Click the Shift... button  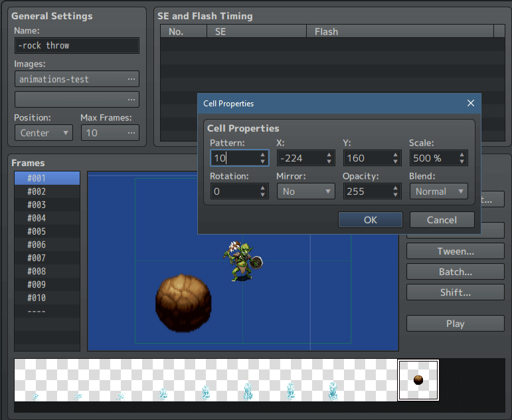pyautogui.click(x=455, y=292)
